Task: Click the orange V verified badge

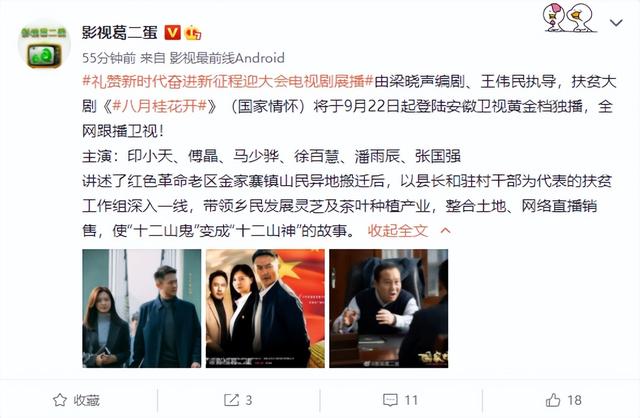Action: point(173,32)
